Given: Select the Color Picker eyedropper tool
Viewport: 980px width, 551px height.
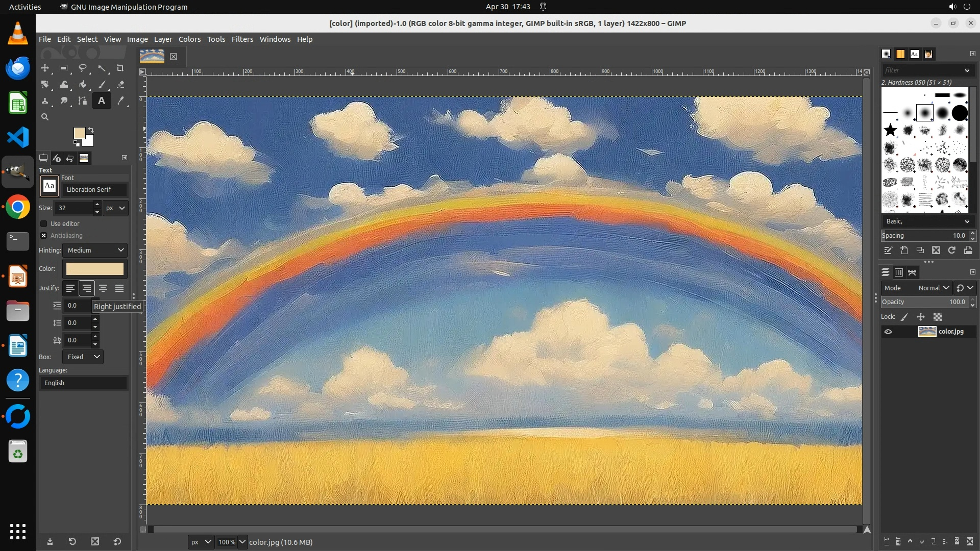Looking at the screenshot, I should (120, 101).
